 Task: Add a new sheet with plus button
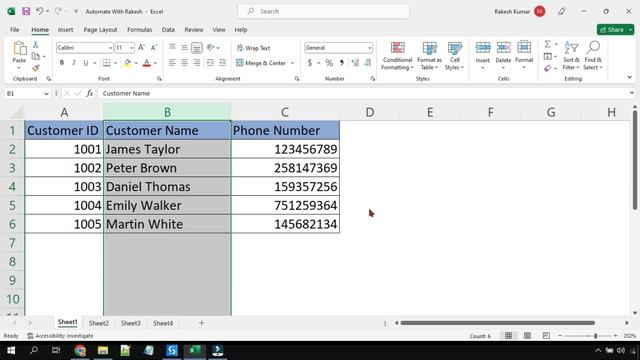point(201,323)
